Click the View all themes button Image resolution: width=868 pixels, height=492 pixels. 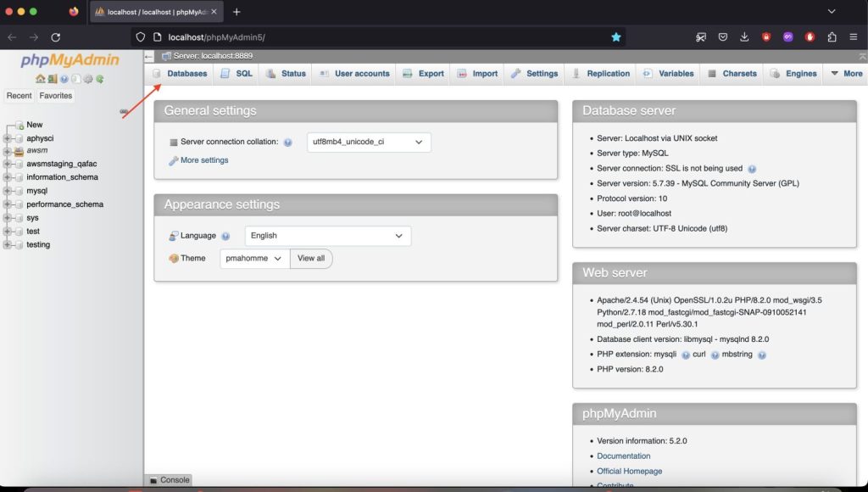(x=311, y=258)
